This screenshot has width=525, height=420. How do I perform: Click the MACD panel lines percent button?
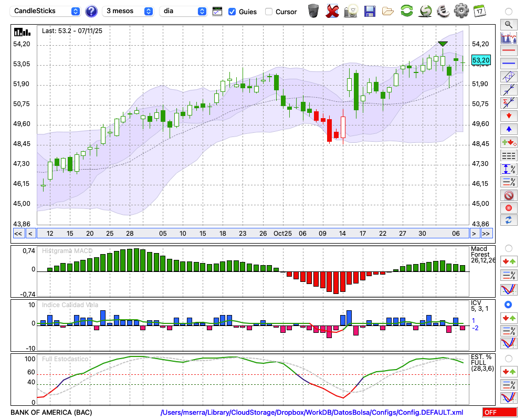[x=509, y=275]
